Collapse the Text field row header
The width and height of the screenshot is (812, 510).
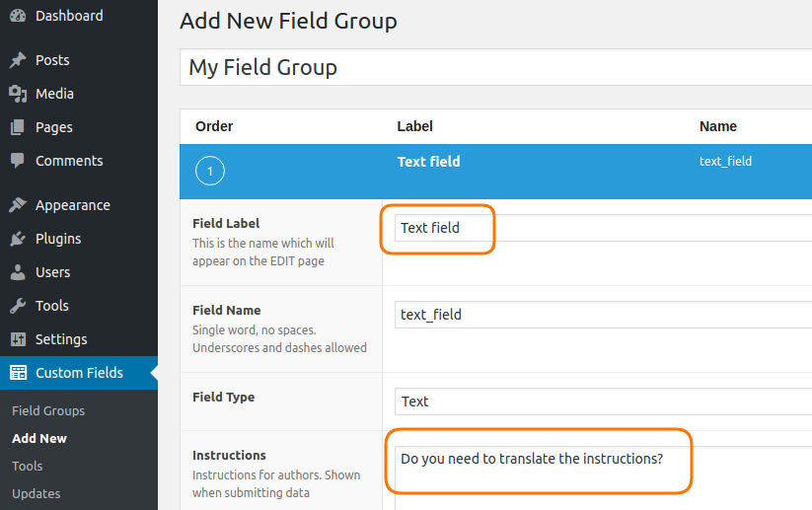tap(495, 172)
